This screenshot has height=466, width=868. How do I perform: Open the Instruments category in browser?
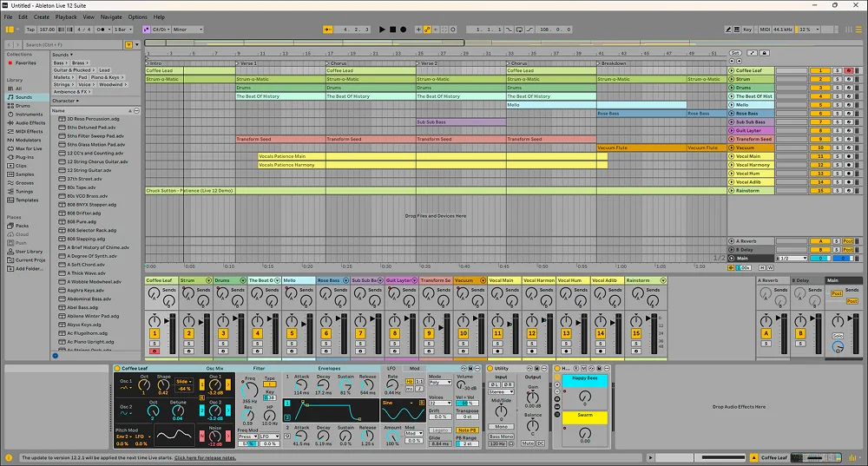(x=29, y=114)
